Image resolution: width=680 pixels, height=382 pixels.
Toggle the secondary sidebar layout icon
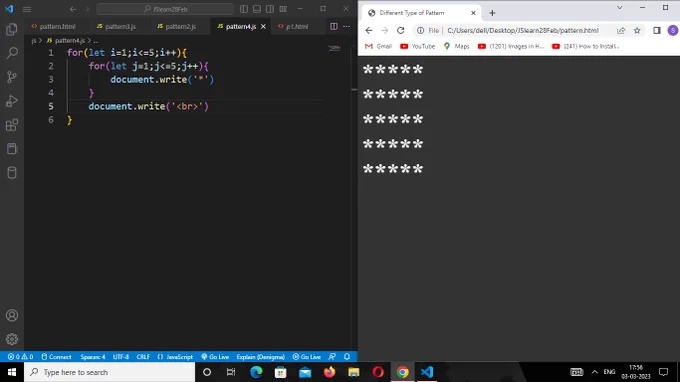270,9
